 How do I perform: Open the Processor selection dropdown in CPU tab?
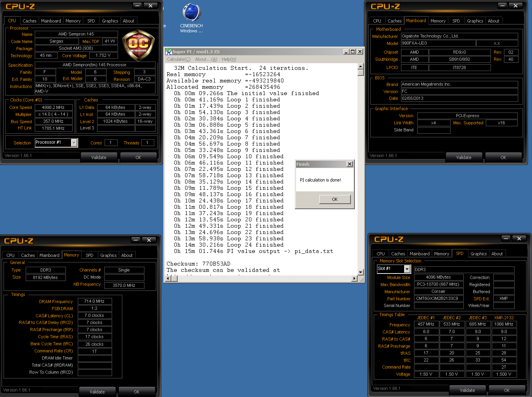[x=74, y=143]
